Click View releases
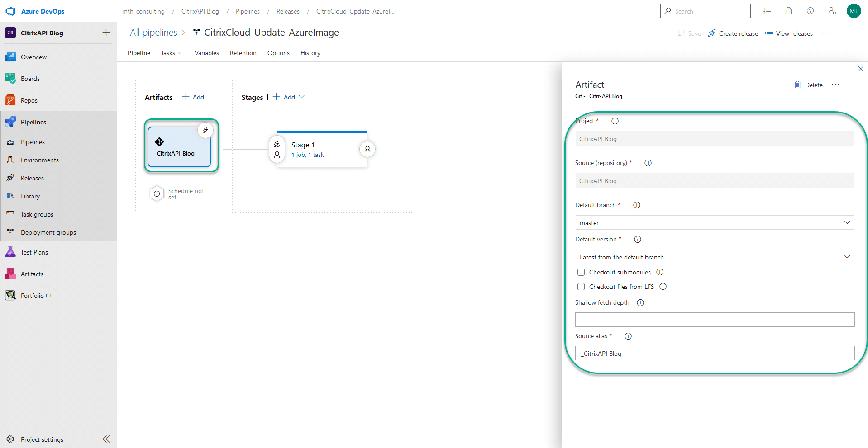This screenshot has height=448, width=868. 789,33
